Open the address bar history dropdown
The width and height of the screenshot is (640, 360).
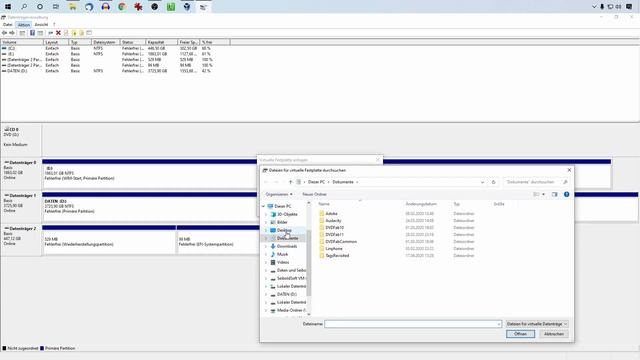482,182
